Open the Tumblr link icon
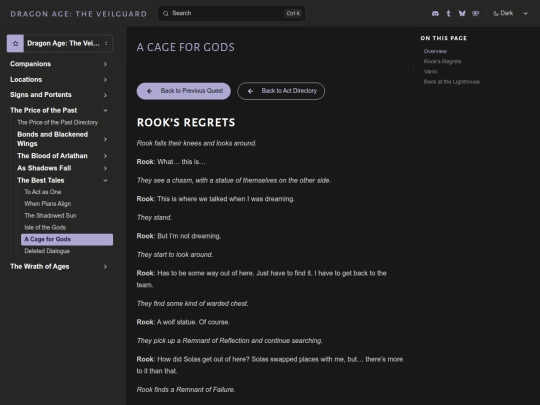This screenshot has width=540, height=405. [x=448, y=13]
